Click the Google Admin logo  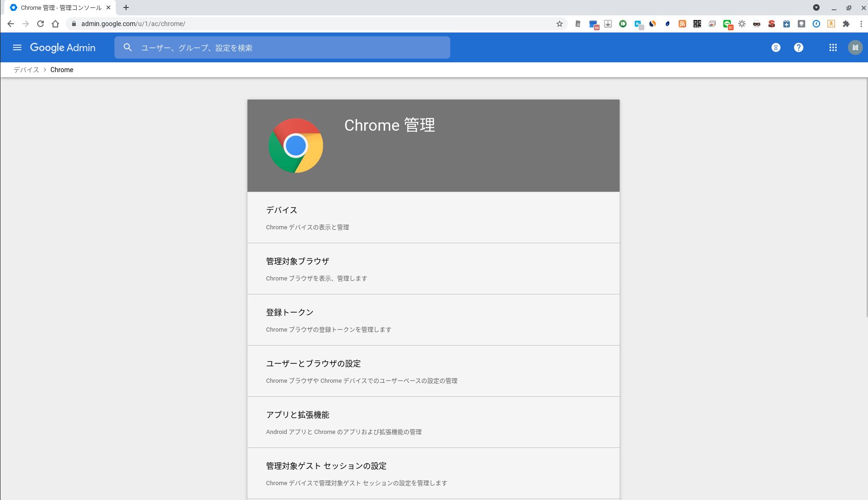(63, 47)
